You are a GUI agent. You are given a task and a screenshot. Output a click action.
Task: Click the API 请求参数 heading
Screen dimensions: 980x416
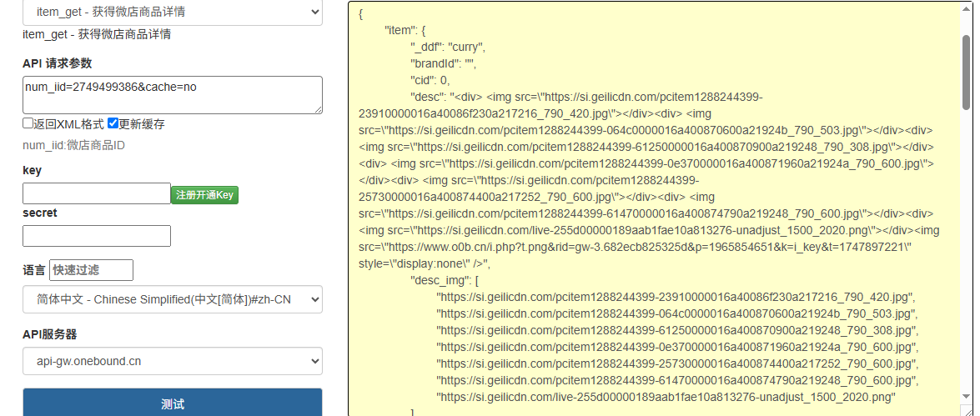57,63
